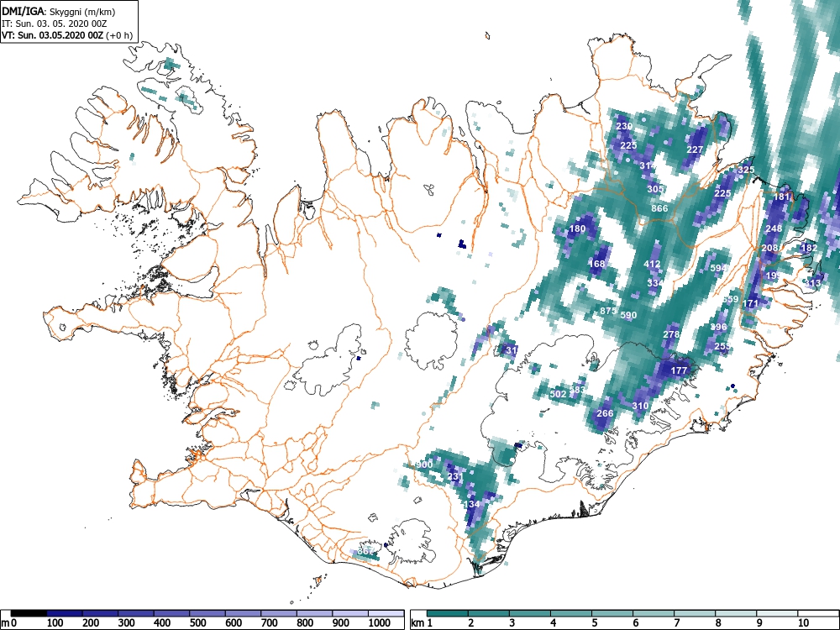Click visibility value 177 on the map

click(x=679, y=370)
